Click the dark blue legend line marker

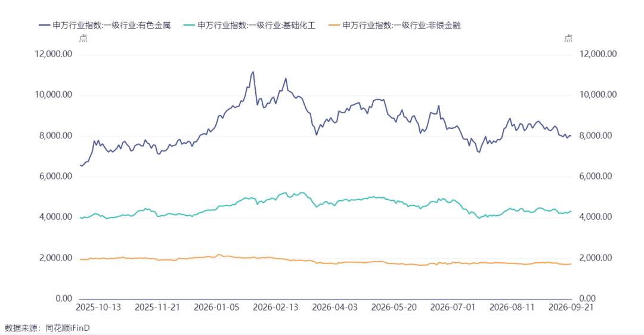[44, 26]
